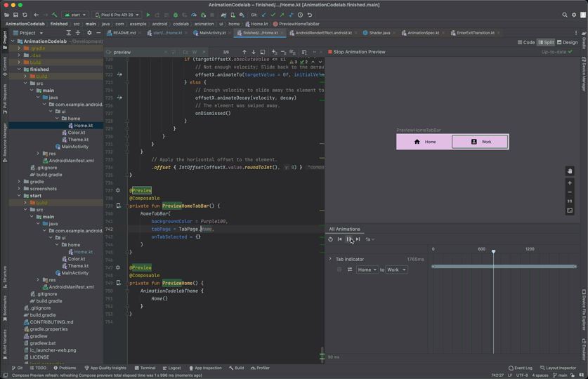Toggle whole words W option in search

pos(195,52)
